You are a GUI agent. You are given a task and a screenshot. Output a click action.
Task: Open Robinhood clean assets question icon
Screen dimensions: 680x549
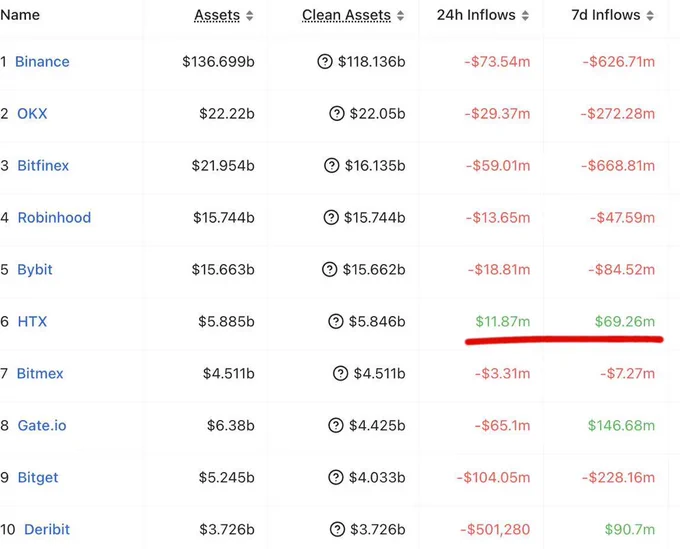tap(331, 217)
